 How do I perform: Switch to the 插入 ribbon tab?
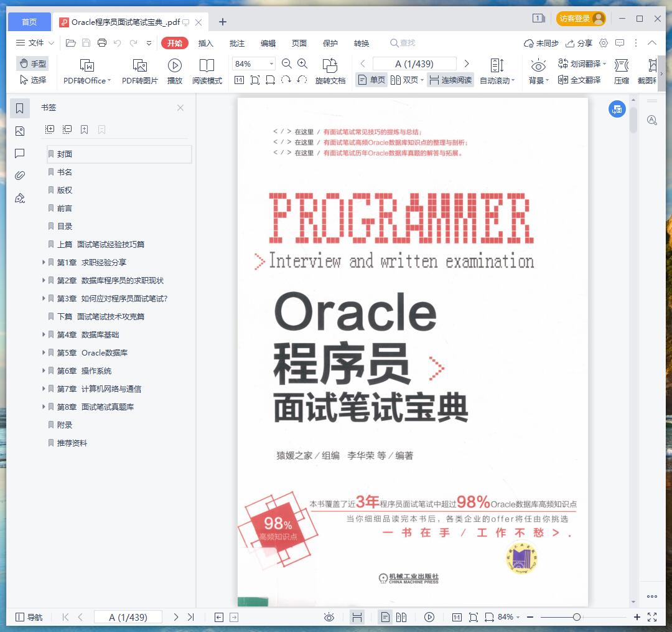206,43
